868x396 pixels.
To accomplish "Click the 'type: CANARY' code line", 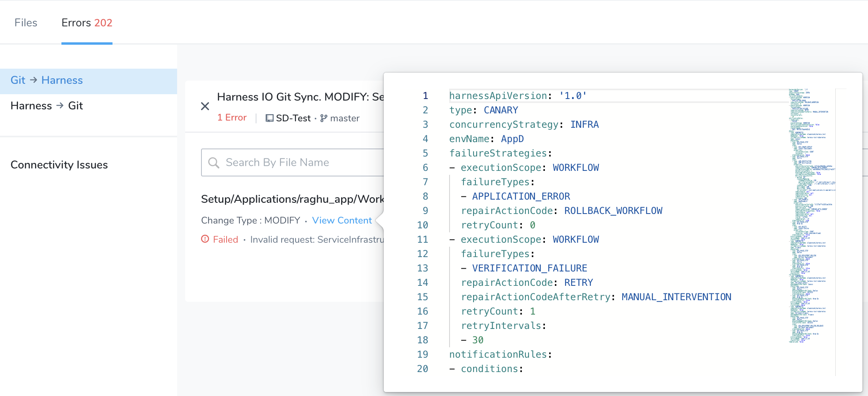I will [x=483, y=110].
